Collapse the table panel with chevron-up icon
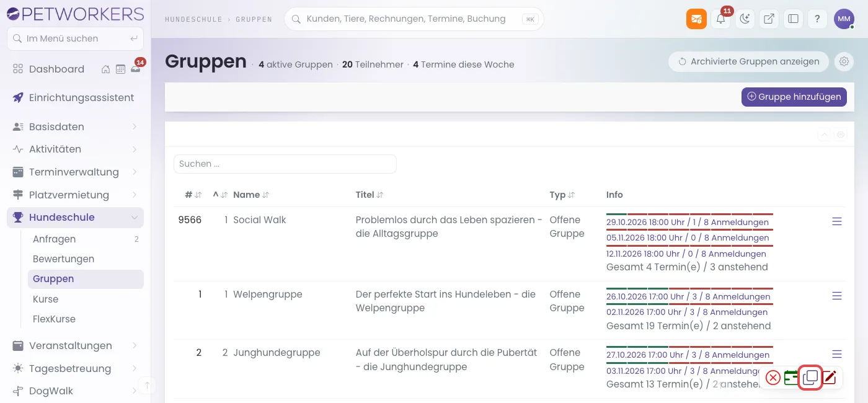Viewport: 868px width, 403px height. 824,135
